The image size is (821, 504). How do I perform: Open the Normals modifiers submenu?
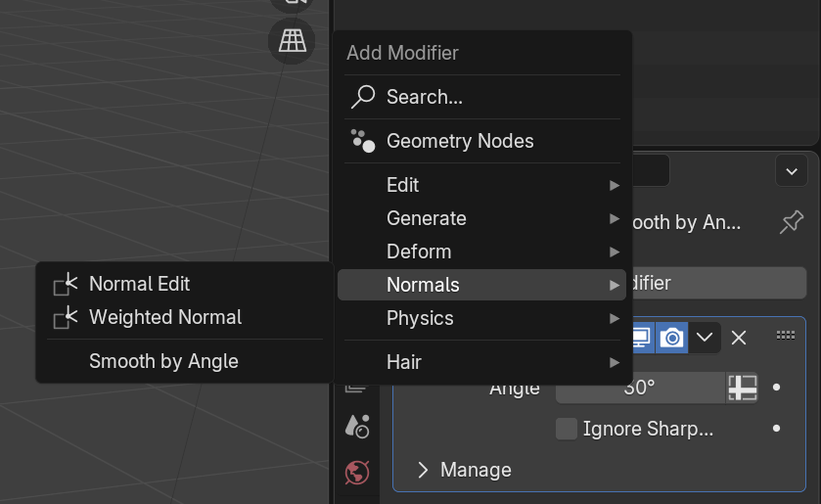pos(481,285)
